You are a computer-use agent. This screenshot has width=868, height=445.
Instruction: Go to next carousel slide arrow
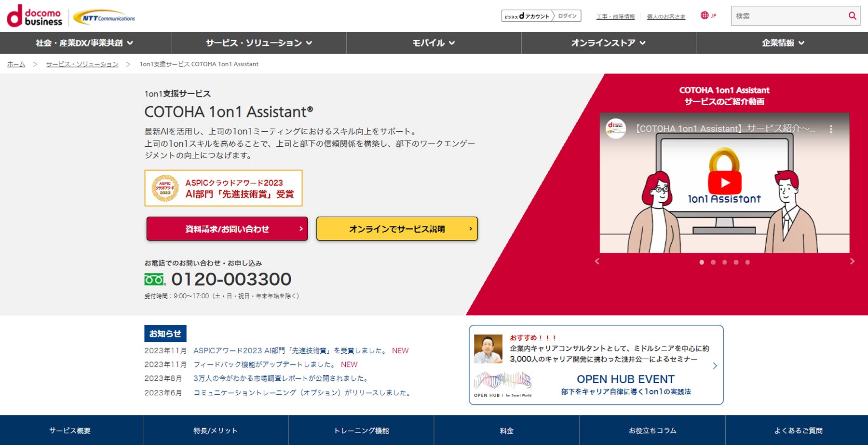[x=852, y=261]
